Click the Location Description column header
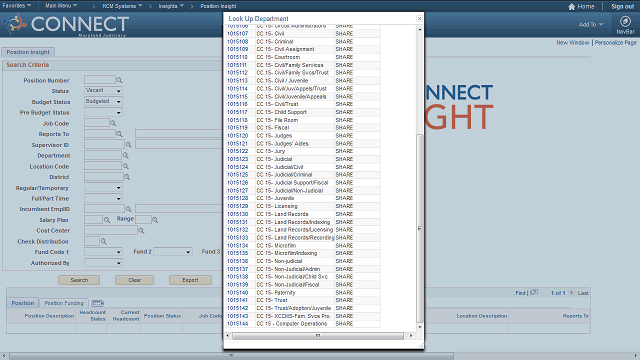Screen dimensions: 640x360 coord(482,316)
